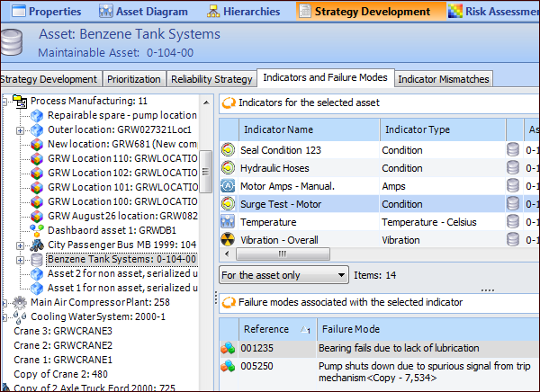The image size is (540, 392).
Task: Click the asset cylinder icon in Hydraulic Hoses row
Action: (x=513, y=168)
